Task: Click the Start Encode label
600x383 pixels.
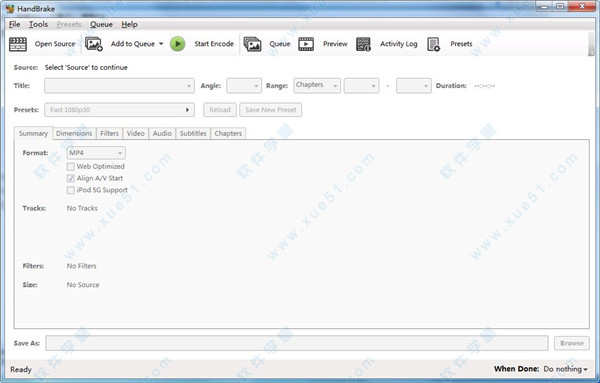Action: pos(214,44)
